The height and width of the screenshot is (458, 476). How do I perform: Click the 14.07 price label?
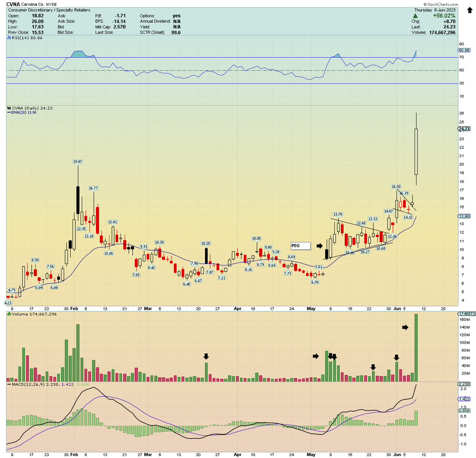pos(388,212)
